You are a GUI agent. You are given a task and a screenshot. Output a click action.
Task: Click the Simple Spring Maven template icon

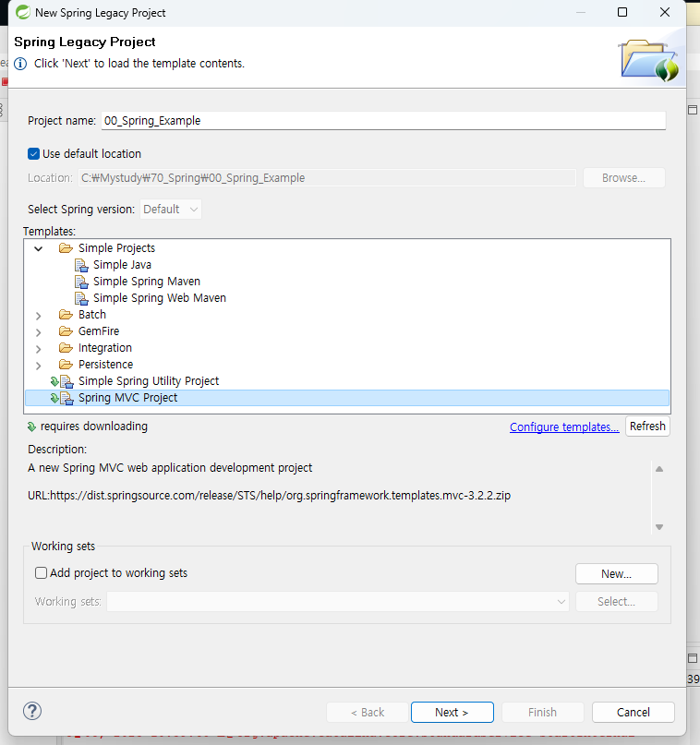81,282
